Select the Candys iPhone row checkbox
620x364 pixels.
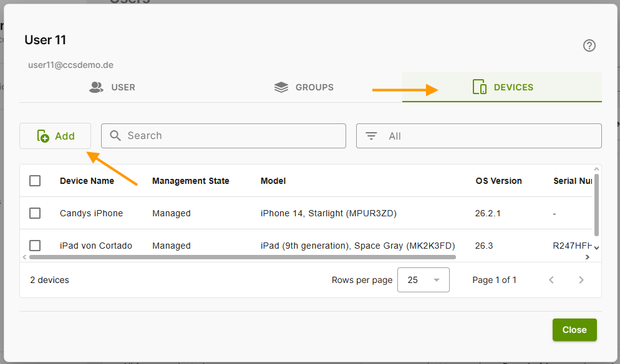point(35,213)
